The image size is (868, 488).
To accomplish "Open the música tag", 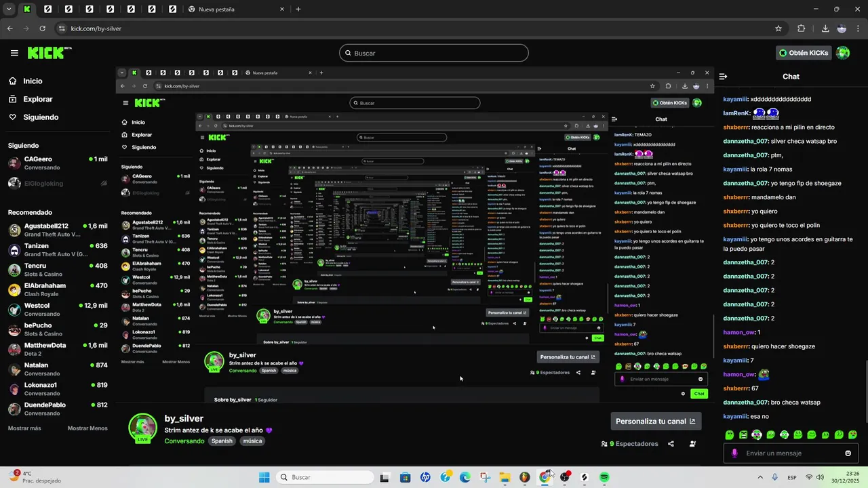I will (252, 441).
